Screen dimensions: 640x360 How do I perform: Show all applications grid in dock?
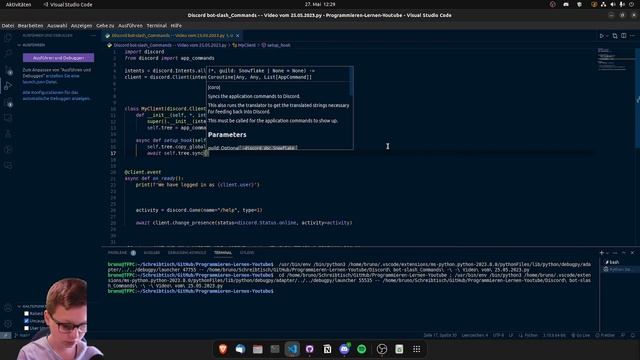pyautogui.click(x=416, y=349)
